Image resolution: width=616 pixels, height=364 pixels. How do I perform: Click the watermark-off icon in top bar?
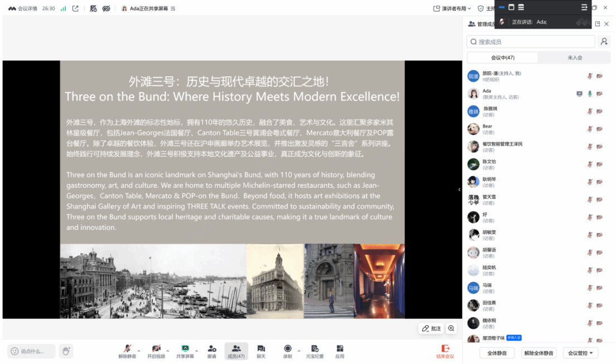click(93, 8)
